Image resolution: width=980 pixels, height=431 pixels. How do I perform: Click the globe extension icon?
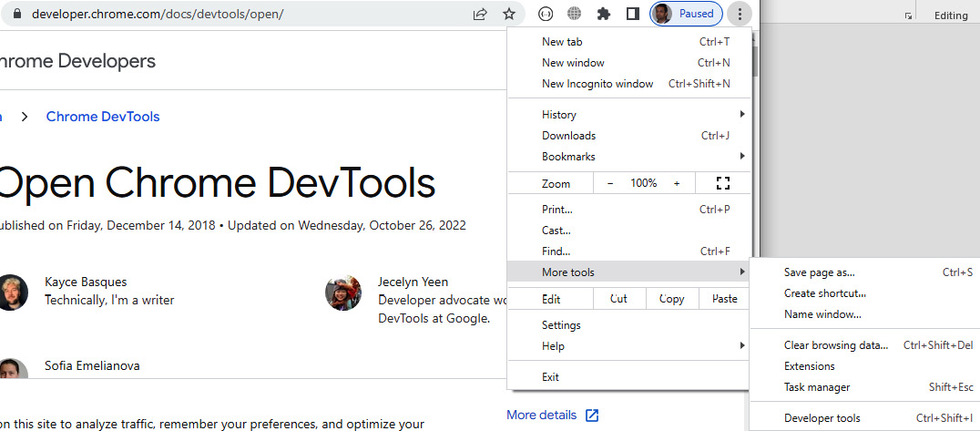coord(575,14)
